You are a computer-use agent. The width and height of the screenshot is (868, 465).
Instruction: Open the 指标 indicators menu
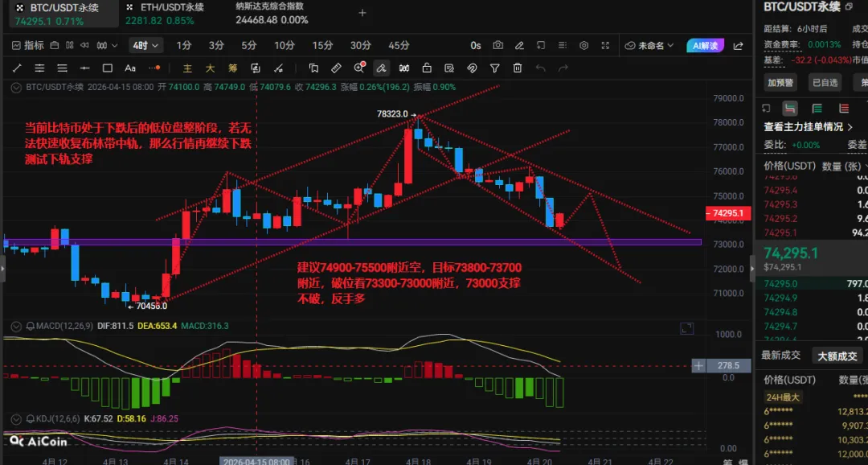pyautogui.click(x=27, y=45)
